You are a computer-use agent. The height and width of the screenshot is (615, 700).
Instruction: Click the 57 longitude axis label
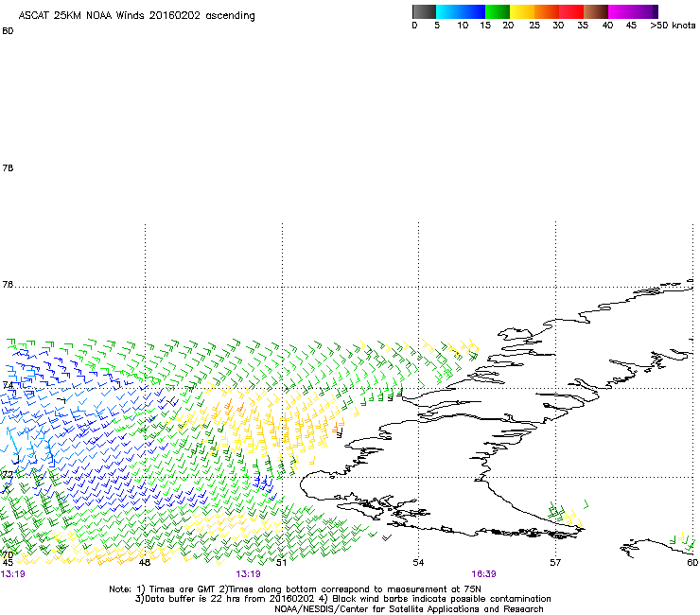click(555, 562)
